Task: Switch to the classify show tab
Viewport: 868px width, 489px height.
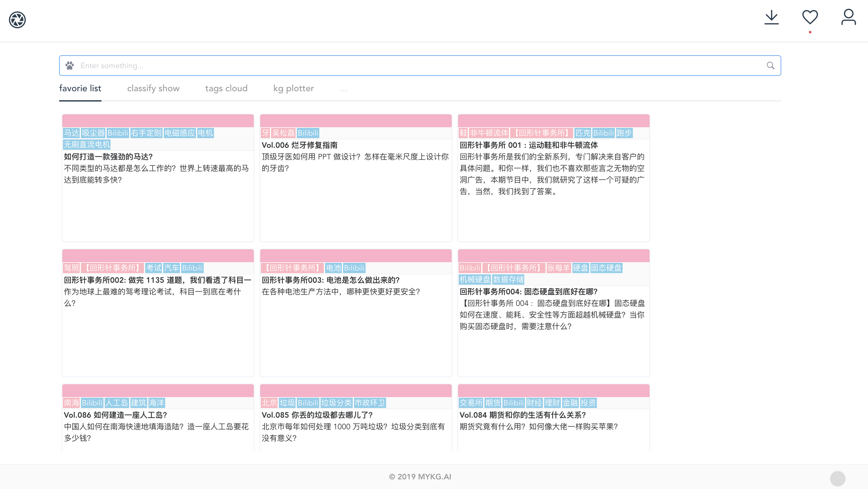Action: coord(153,88)
